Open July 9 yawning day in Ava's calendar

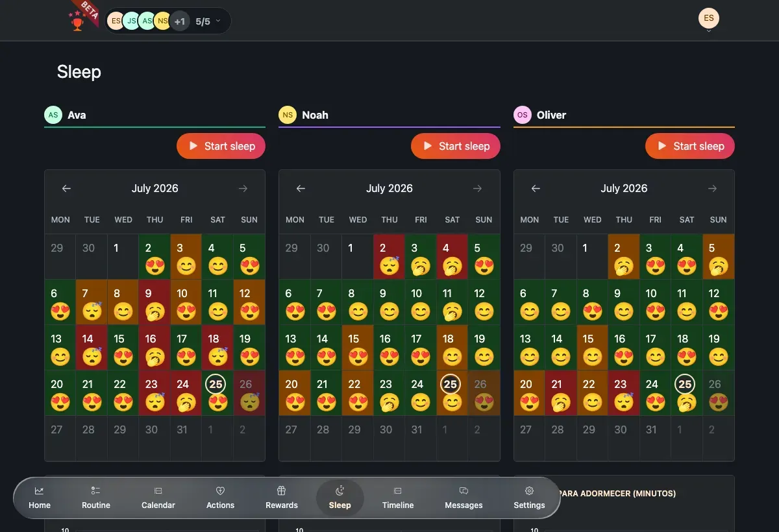155,302
